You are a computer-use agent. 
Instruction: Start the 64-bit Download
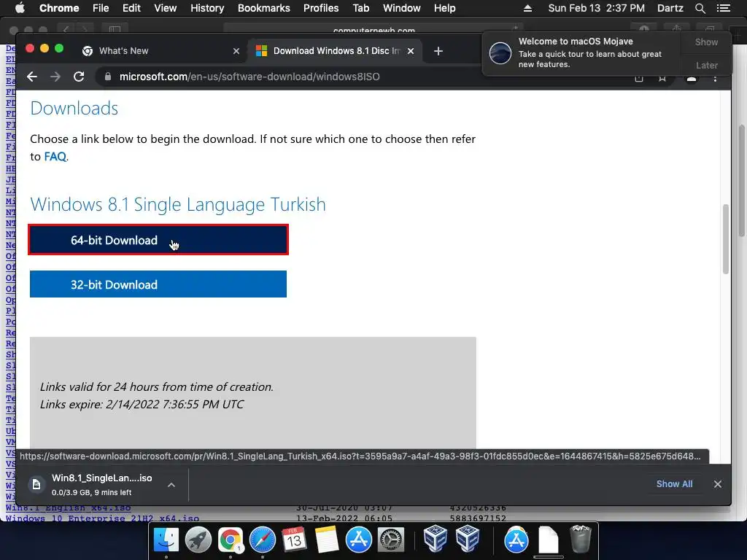pos(158,239)
